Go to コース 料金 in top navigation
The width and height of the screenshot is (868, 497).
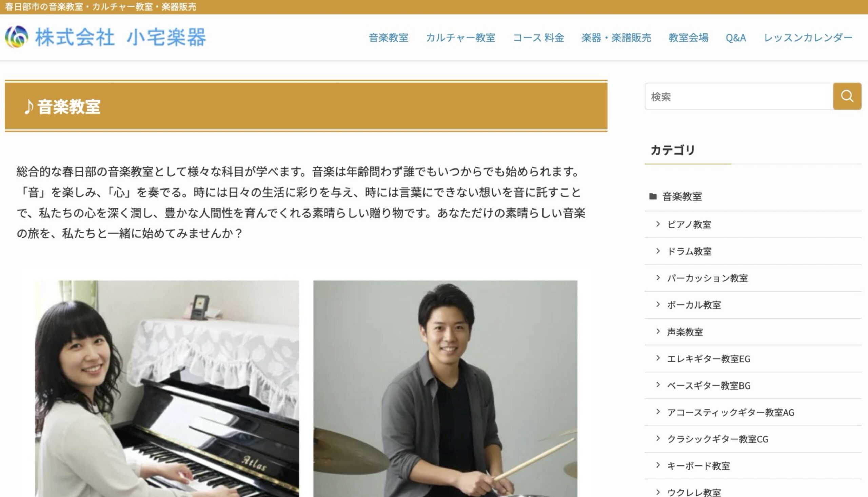538,38
